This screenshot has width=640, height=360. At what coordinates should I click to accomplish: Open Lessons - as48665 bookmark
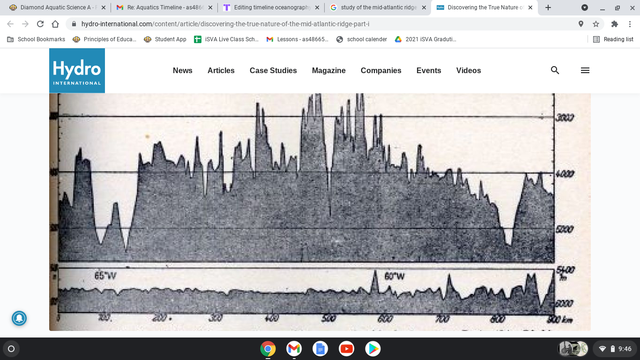(297, 39)
